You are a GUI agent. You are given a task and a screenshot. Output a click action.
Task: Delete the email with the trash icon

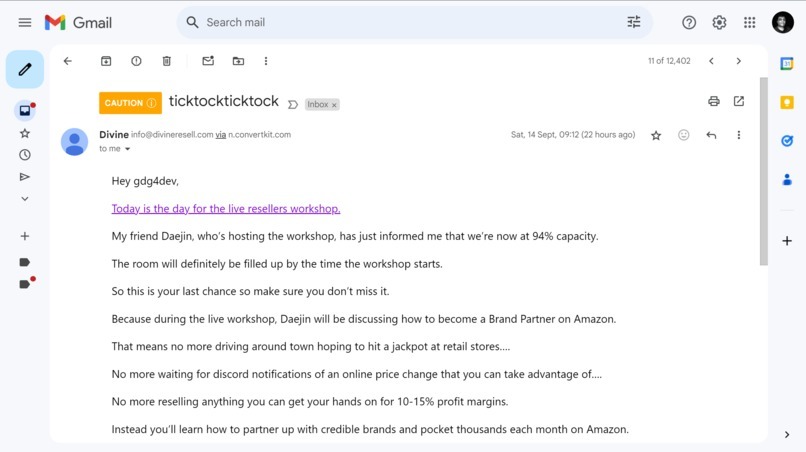click(x=167, y=61)
